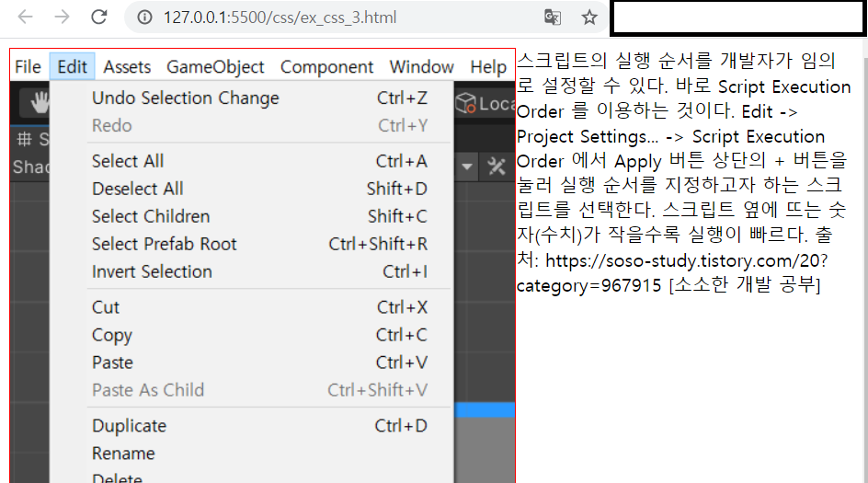Click the scene tab starting with # S
The height and width of the screenshot is (483, 868).
coord(32,139)
